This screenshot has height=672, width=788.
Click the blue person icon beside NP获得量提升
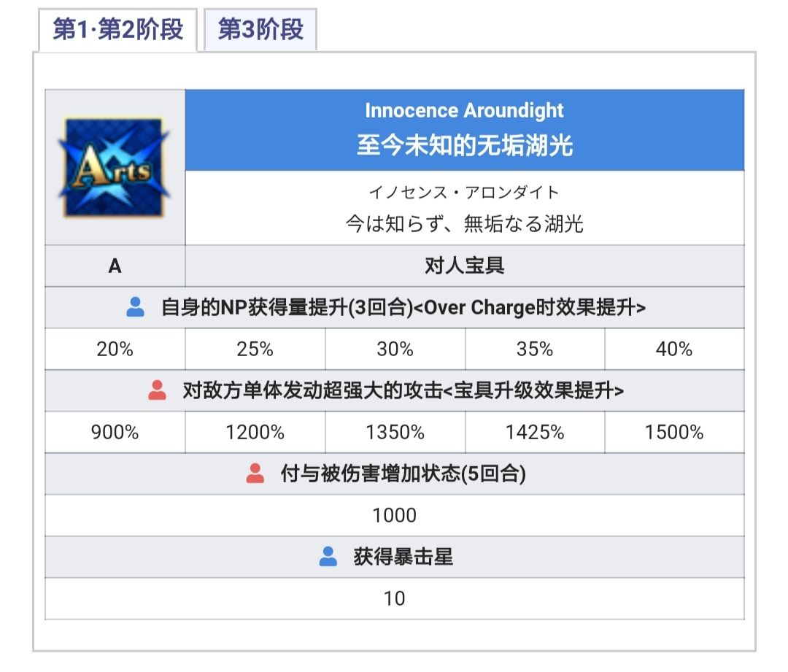[136, 307]
